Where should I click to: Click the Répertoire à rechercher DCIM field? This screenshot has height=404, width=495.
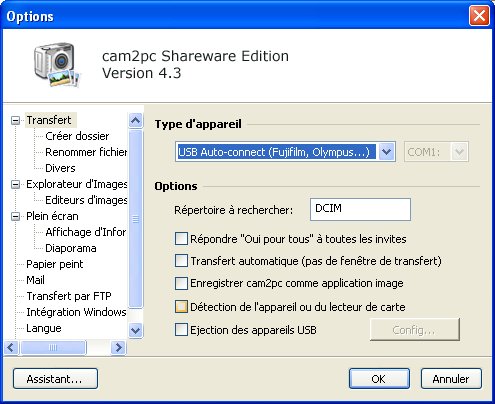click(360, 209)
